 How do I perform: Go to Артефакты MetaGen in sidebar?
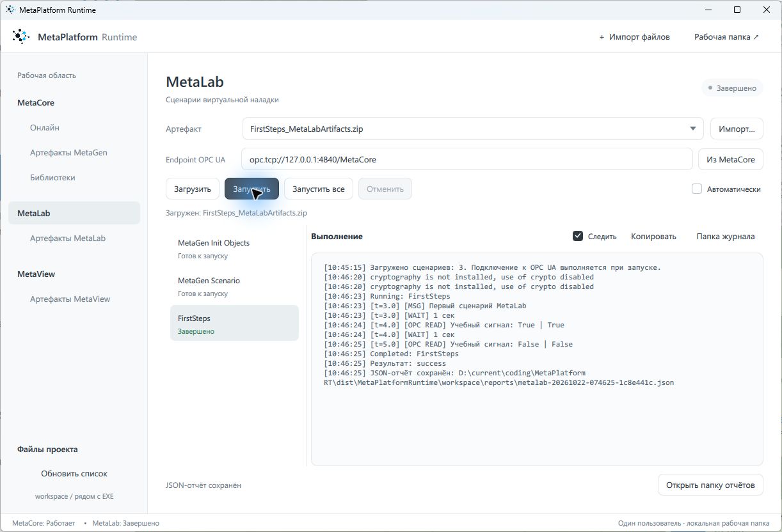point(68,152)
